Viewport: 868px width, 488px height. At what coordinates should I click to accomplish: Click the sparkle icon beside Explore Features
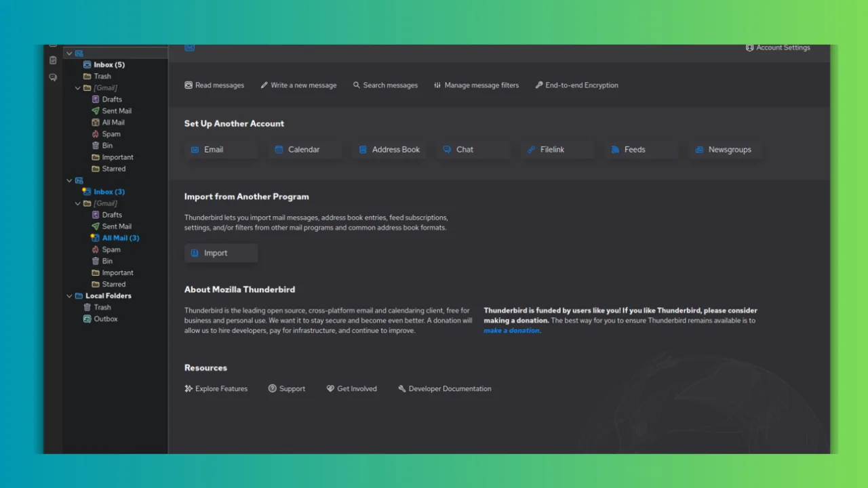coord(189,389)
